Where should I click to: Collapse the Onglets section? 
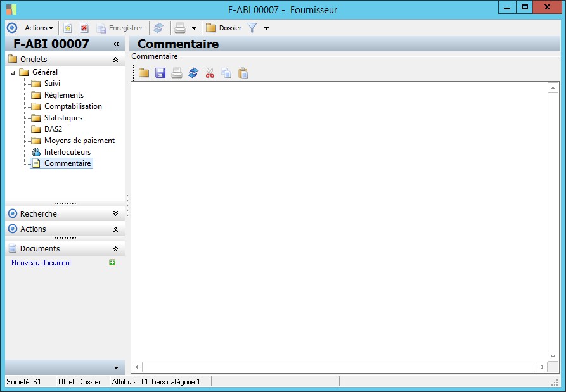115,60
